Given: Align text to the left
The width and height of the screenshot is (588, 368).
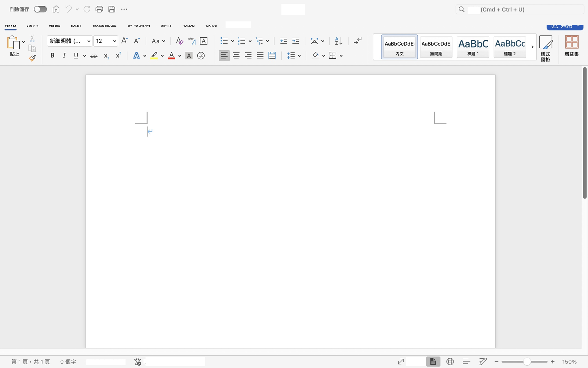Looking at the screenshot, I should pyautogui.click(x=224, y=56).
